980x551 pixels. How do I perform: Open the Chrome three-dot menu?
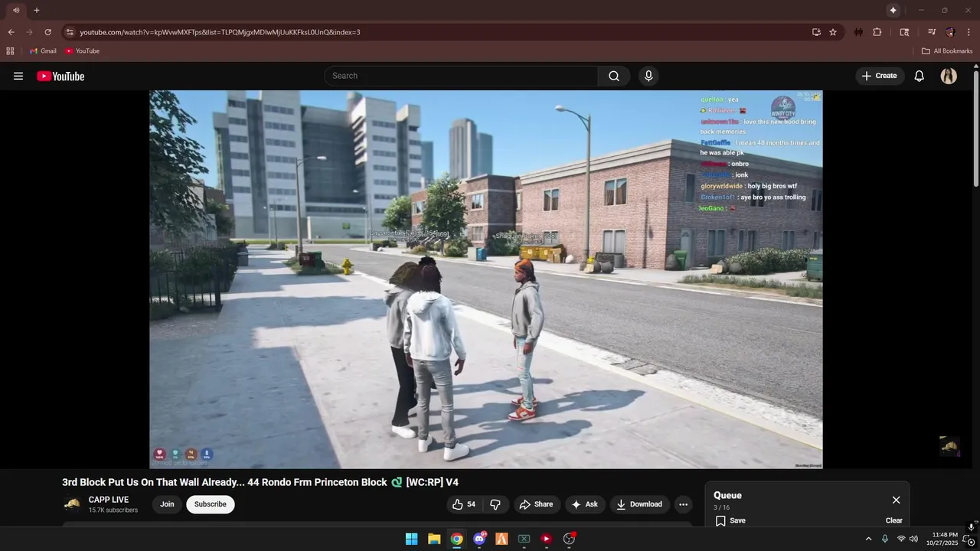coord(969,32)
